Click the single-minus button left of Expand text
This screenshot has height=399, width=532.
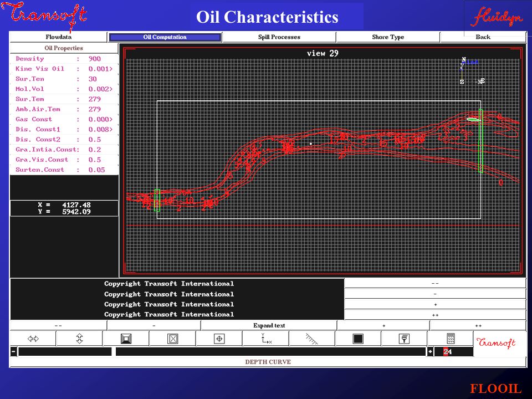tap(154, 325)
